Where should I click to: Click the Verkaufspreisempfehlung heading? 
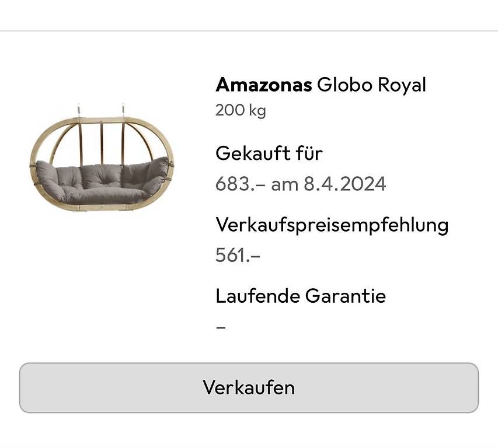(x=332, y=226)
